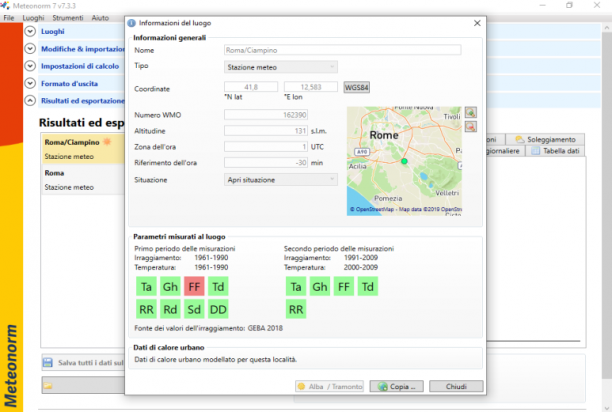The height and width of the screenshot is (412, 612).
Task: Click the red FF parameter tile
Action: click(194, 287)
